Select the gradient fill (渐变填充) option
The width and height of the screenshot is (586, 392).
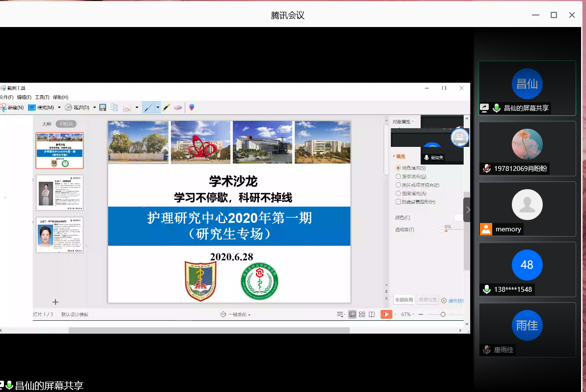click(x=398, y=176)
